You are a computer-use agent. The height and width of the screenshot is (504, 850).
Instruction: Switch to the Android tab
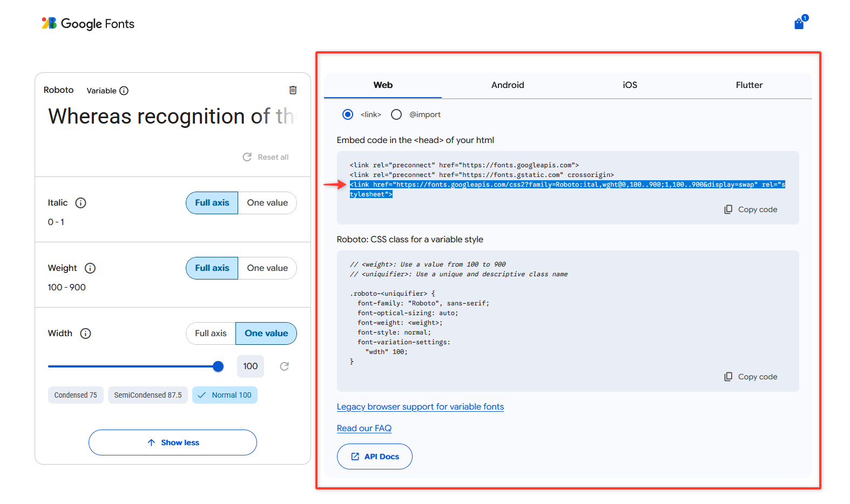[x=508, y=85]
